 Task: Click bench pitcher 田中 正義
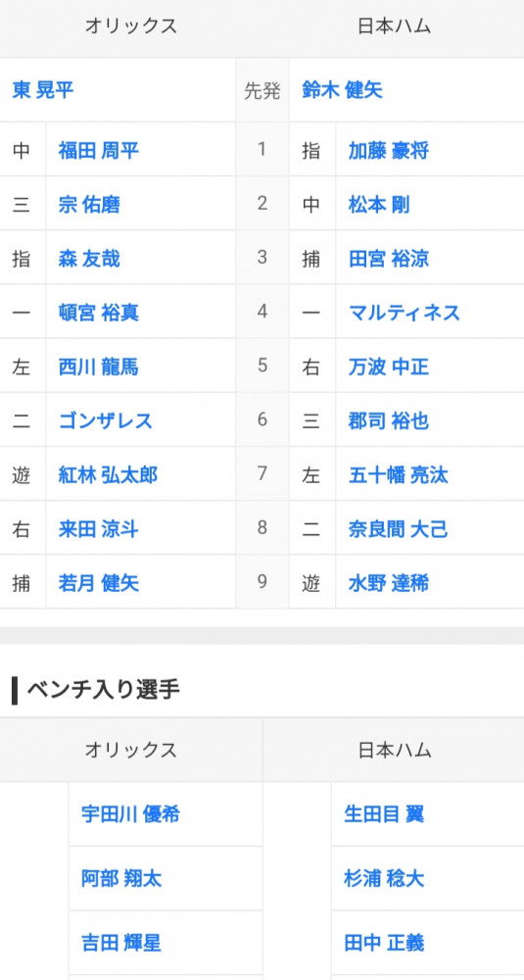pyautogui.click(x=384, y=943)
